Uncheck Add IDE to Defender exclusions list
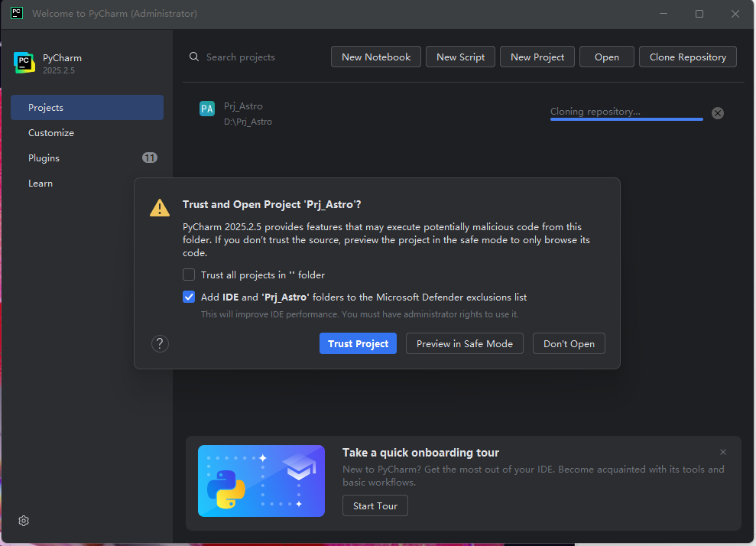This screenshot has width=756, height=546. (x=189, y=297)
